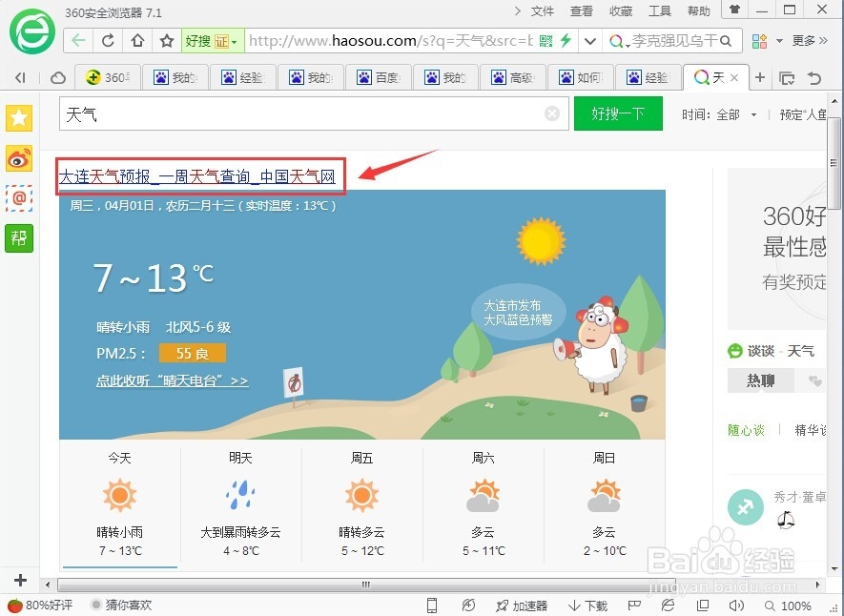
Task: Toggle the lightning speed mode icon
Action: pos(566,41)
